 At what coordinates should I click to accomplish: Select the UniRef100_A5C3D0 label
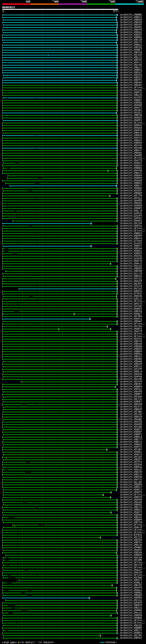131,326
